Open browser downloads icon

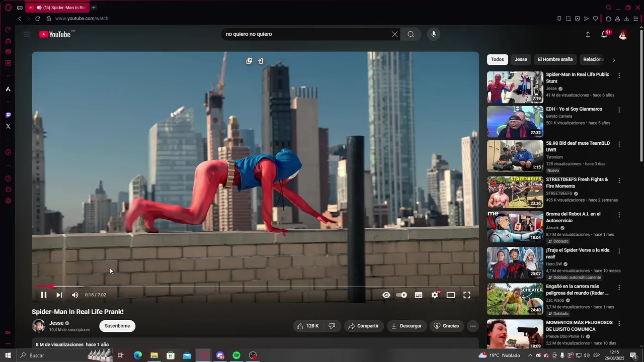pyautogui.click(x=626, y=19)
